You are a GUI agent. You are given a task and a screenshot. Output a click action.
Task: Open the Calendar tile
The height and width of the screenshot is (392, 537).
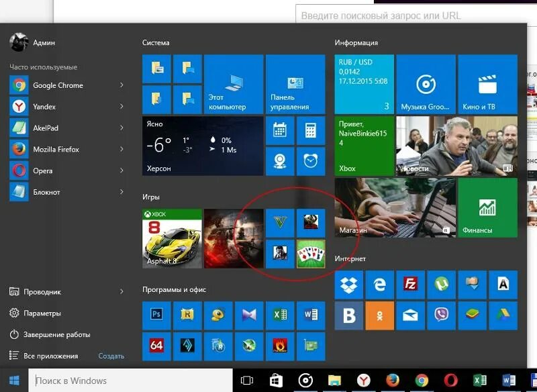[x=280, y=130]
